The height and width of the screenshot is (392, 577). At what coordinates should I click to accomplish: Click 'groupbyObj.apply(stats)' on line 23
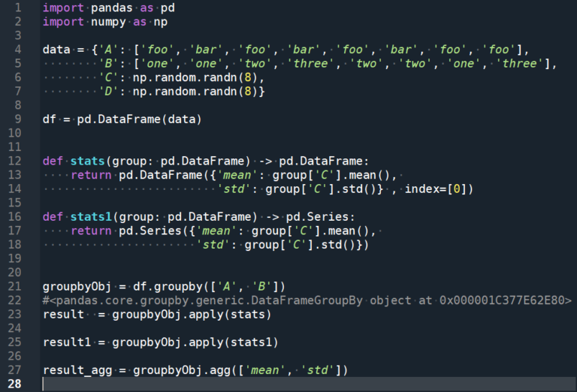[192, 315]
